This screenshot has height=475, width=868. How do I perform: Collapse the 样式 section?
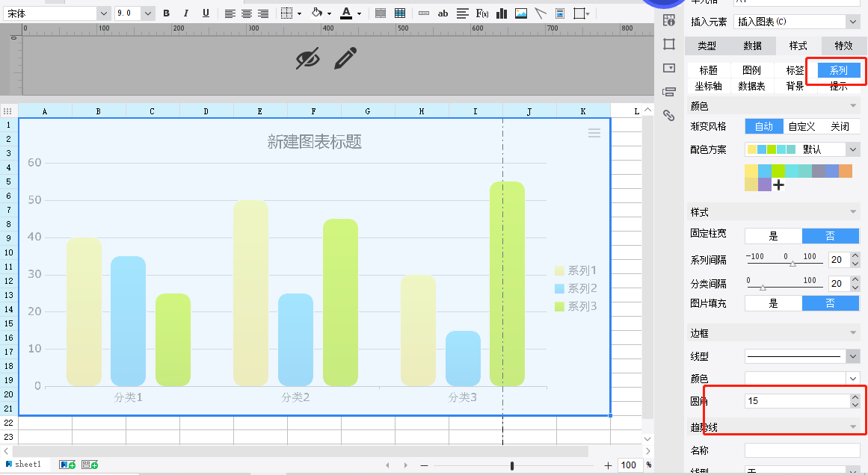coord(853,212)
